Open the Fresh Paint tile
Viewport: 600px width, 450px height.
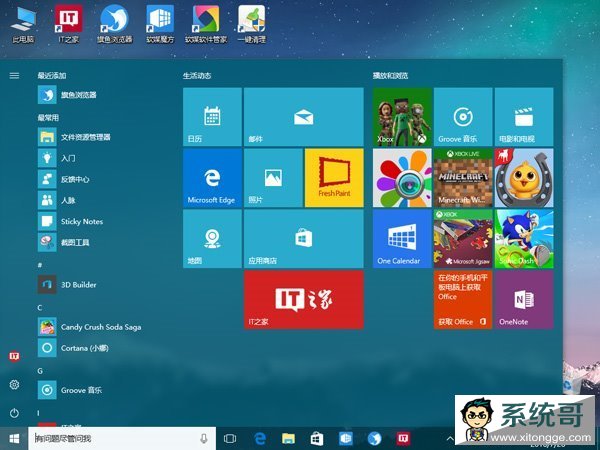coord(334,178)
